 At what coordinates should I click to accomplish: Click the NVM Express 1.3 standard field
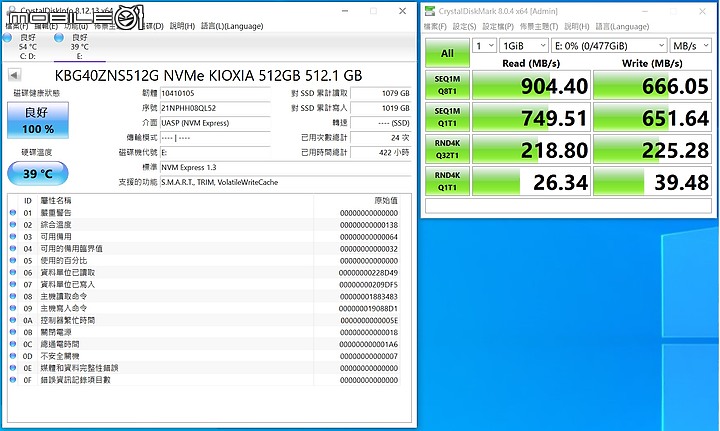click(x=285, y=167)
